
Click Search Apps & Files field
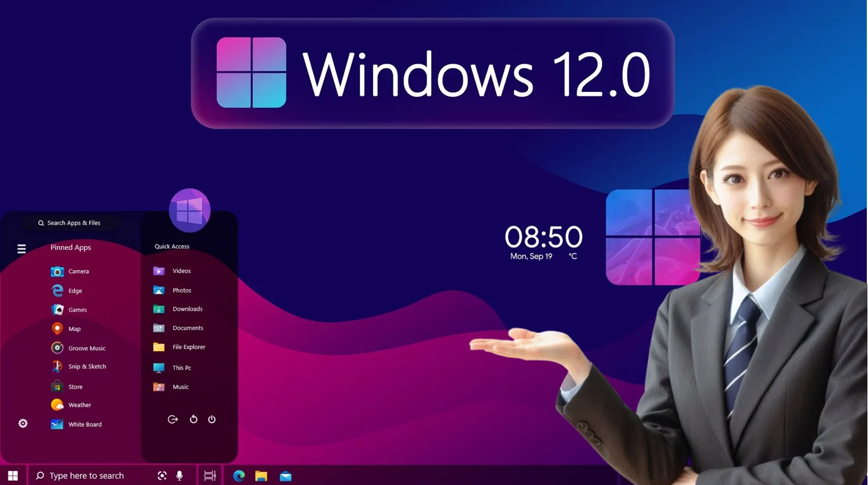coord(71,223)
